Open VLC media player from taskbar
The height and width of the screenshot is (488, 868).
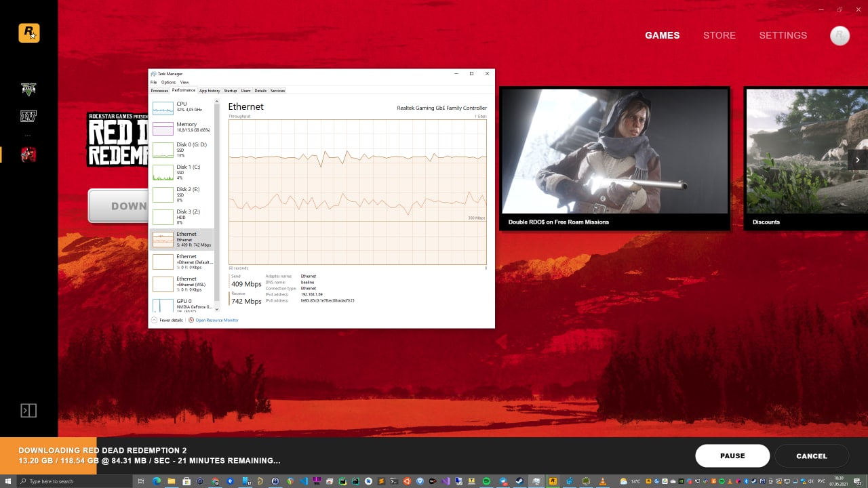(602, 481)
